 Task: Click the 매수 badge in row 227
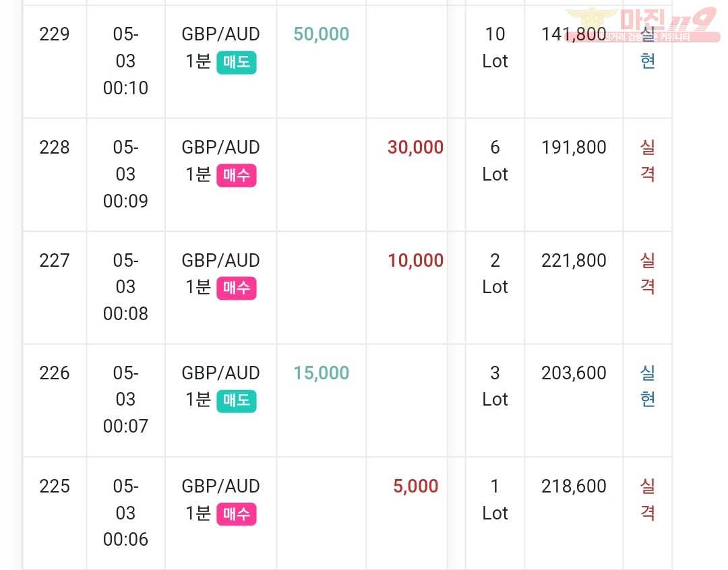237,288
